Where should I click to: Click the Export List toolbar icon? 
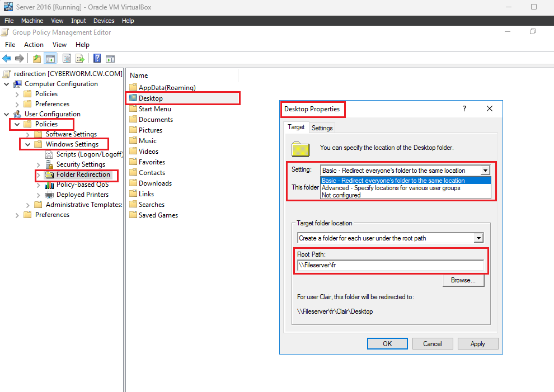[x=80, y=58]
